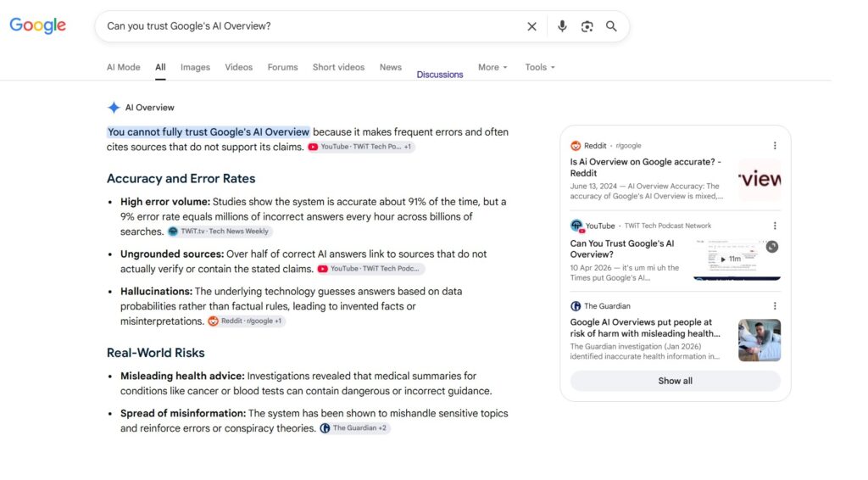The height and width of the screenshot is (480, 868).
Task: Expand the More dropdown
Action: tap(492, 67)
